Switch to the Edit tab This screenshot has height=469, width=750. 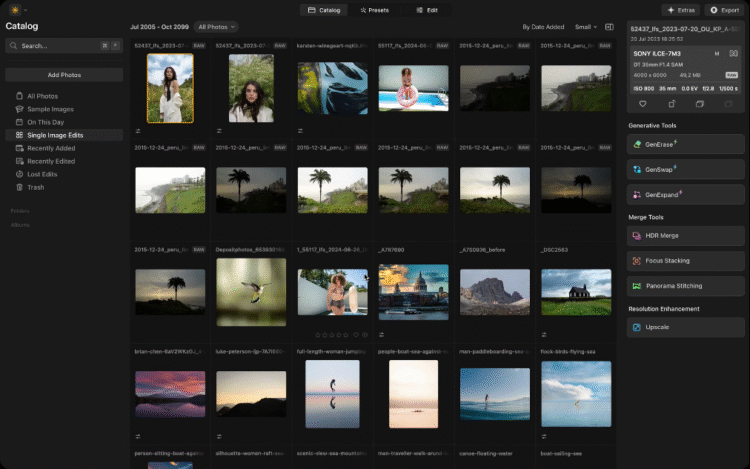[427, 10]
